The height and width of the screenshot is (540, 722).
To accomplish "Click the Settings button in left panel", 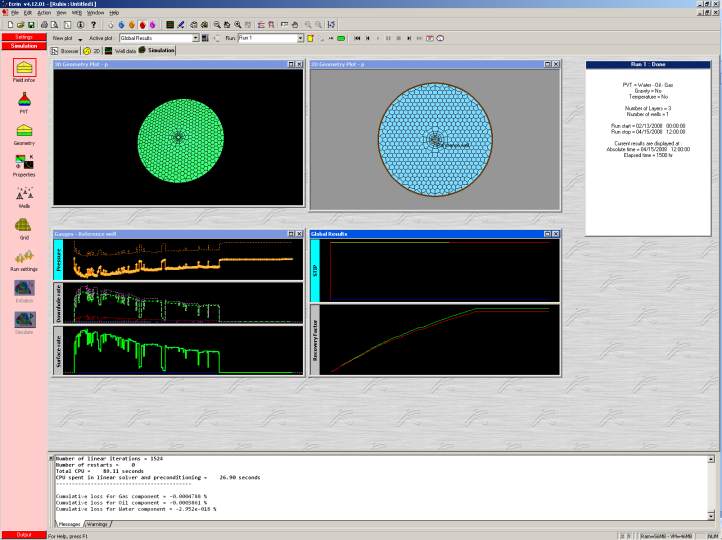I will [24, 37].
